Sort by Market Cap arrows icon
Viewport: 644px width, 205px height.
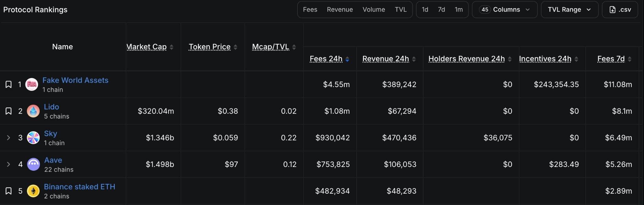171,47
